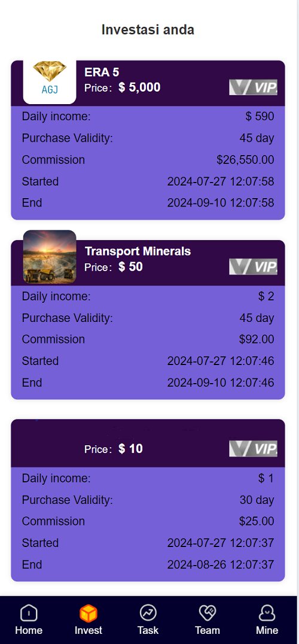
Task: Click the AGJ diamond logo on ERA 5
Action: click(x=50, y=82)
